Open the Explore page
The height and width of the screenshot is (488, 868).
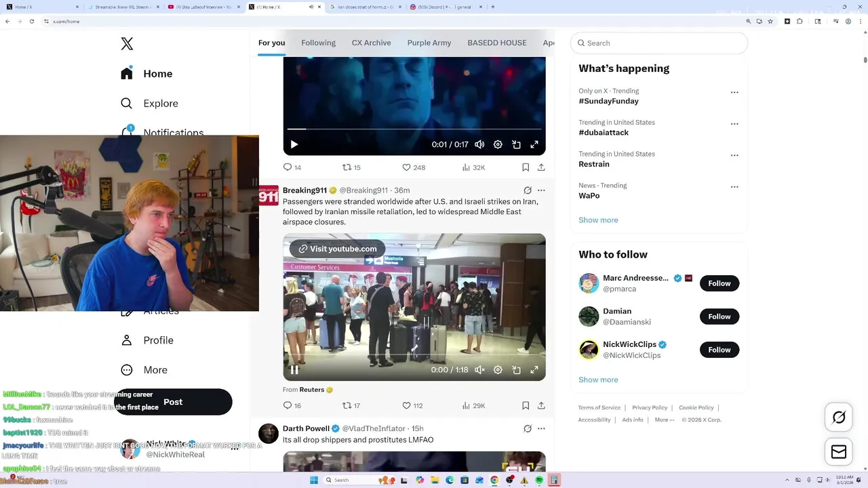click(150, 104)
